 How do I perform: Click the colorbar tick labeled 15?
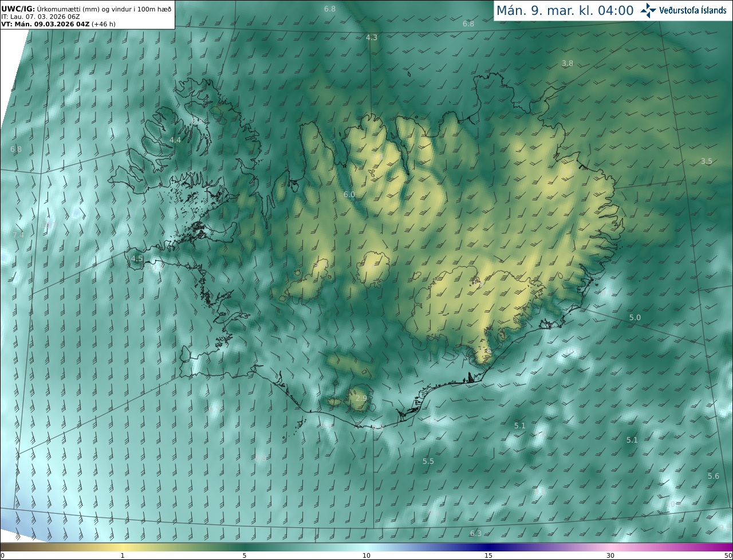488,556
